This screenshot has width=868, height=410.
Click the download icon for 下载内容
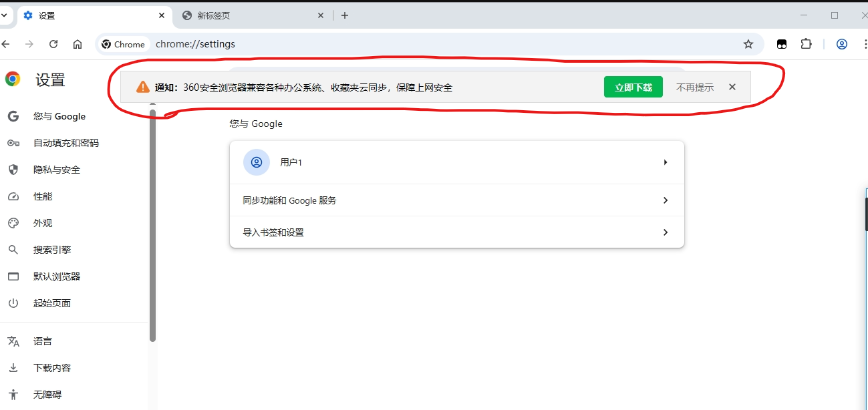pyautogui.click(x=13, y=368)
